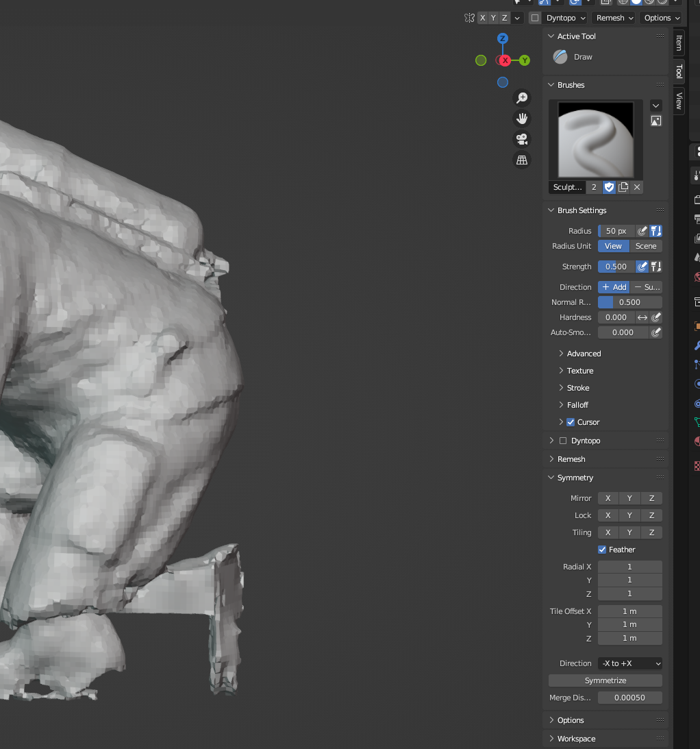The height and width of the screenshot is (749, 700).
Task: Disable the Feather checkbox under Symmetry
Action: [x=602, y=550]
